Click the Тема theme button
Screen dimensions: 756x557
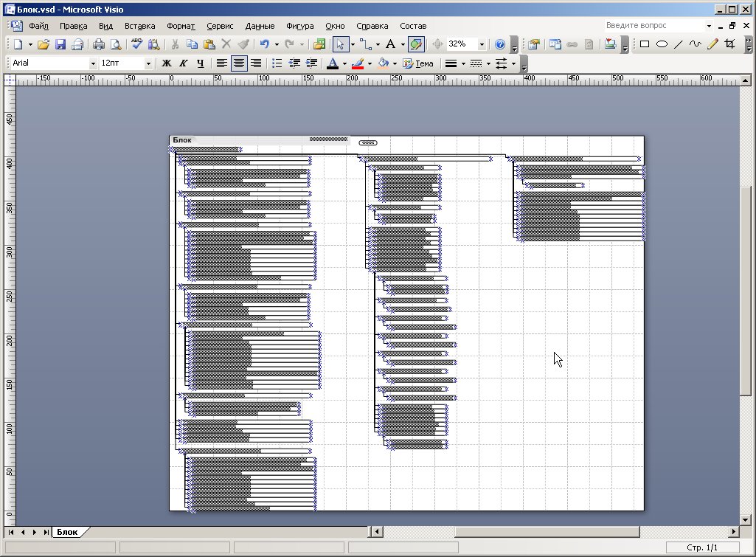tap(418, 63)
